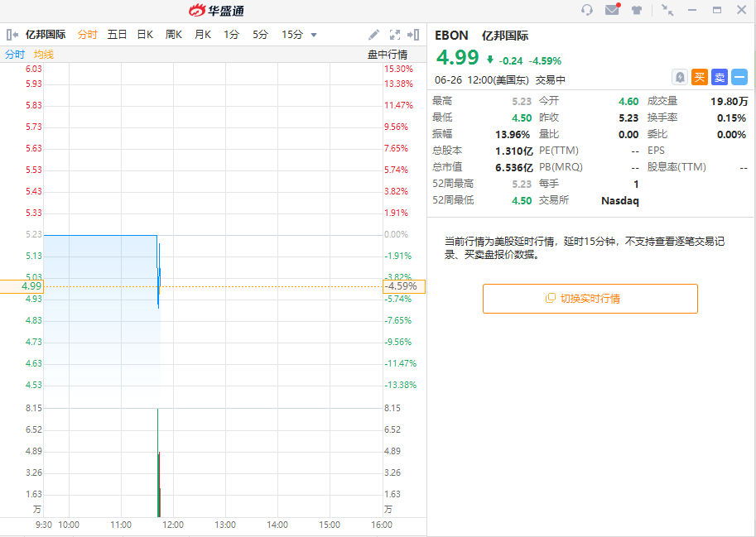The width and height of the screenshot is (756, 537).
Task: Switch to 周K chart tab
Action: coord(174,35)
